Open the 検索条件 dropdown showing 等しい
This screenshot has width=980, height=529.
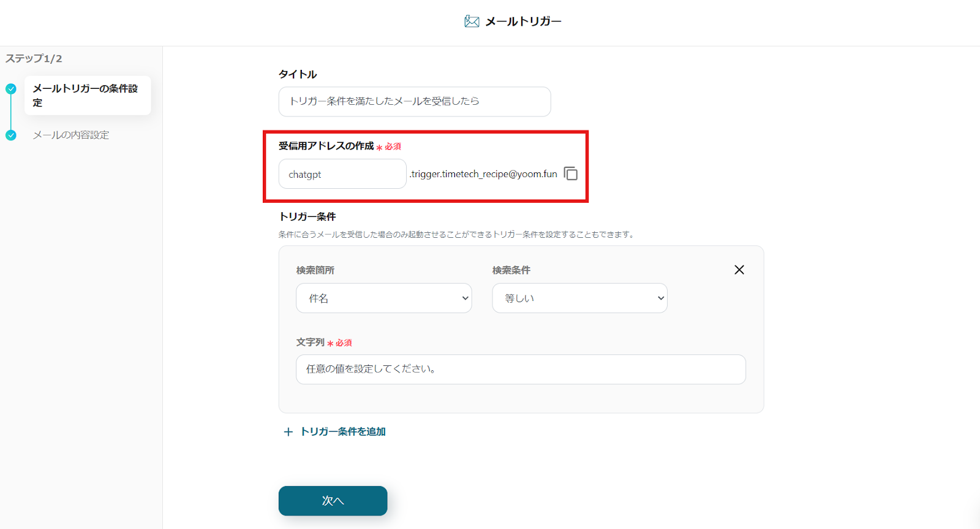[x=580, y=298]
